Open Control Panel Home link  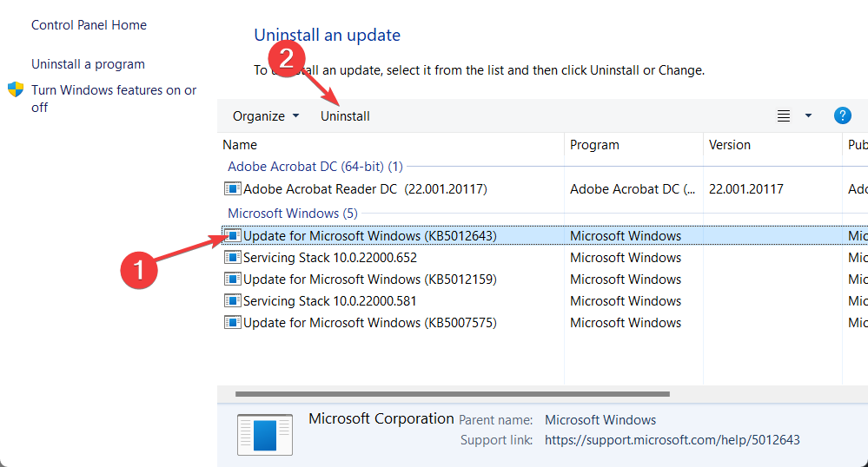pyautogui.click(x=89, y=25)
